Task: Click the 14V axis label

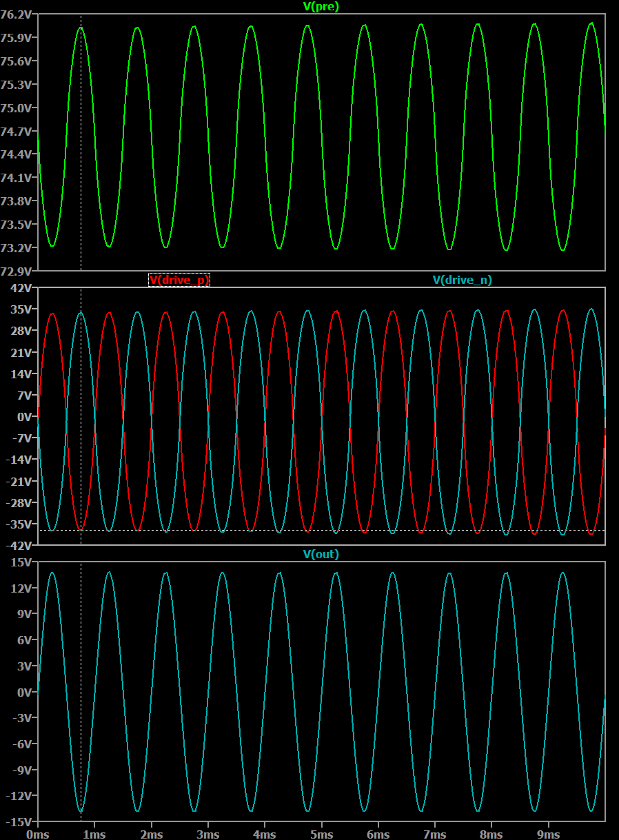Action: point(21,374)
